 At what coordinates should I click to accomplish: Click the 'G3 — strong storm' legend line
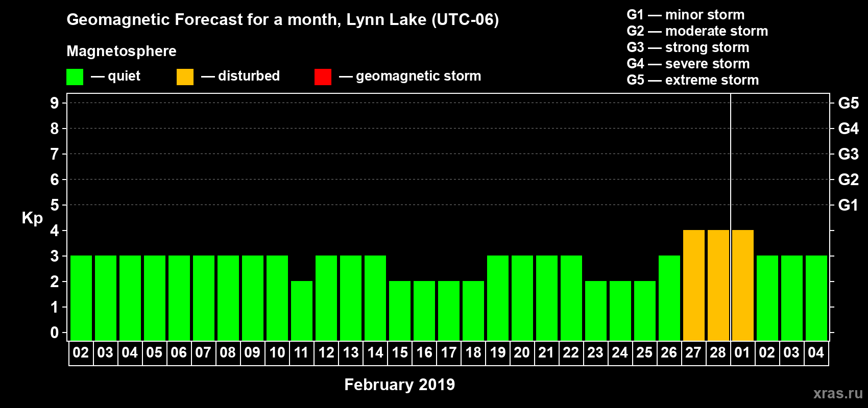[x=688, y=47]
